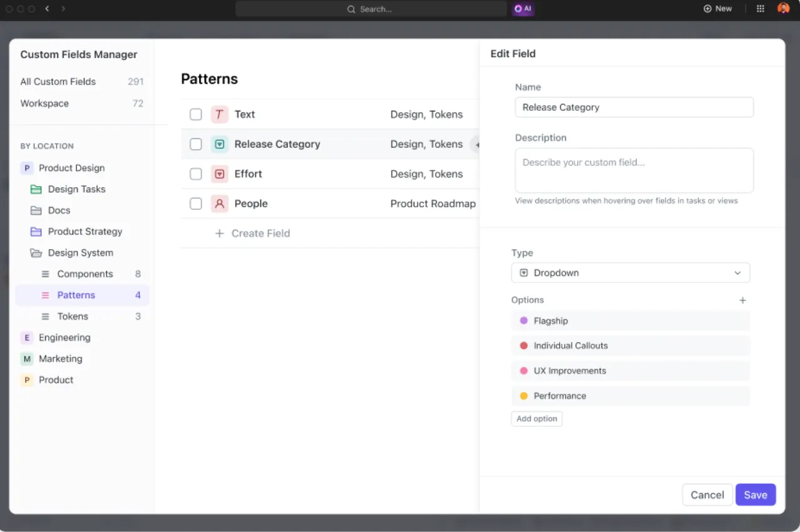The width and height of the screenshot is (800, 532).
Task: Click the Description text area
Action: 634,170
